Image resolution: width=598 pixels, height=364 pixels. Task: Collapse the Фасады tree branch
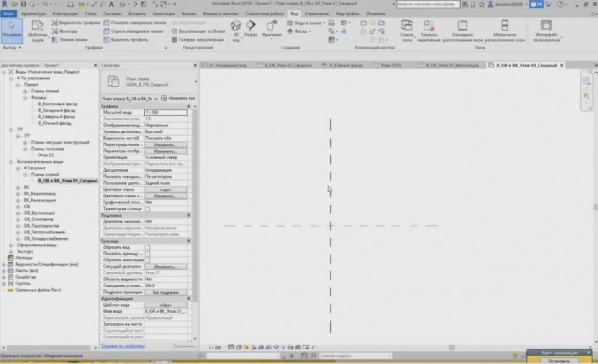[x=25, y=97]
